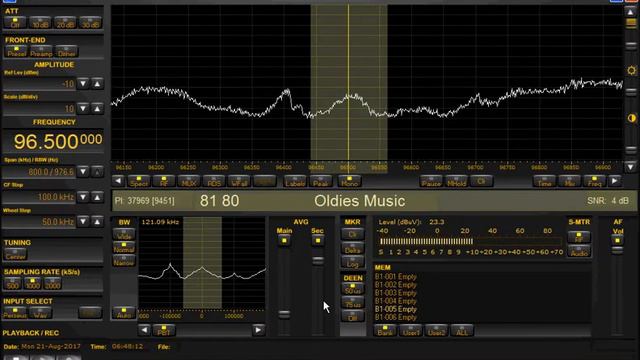Viewport: 640px width, 360px height.
Task: Click the AF Vol slider handle
Action: [x=617, y=249]
